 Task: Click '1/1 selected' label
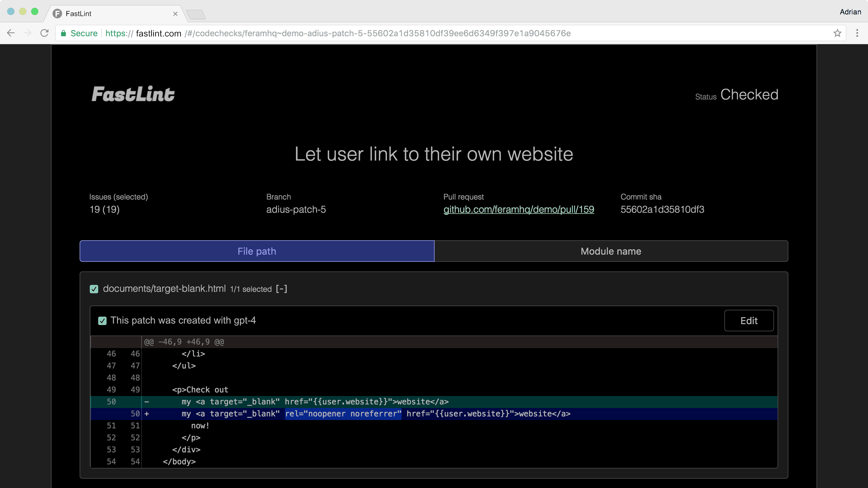click(251, 289)
